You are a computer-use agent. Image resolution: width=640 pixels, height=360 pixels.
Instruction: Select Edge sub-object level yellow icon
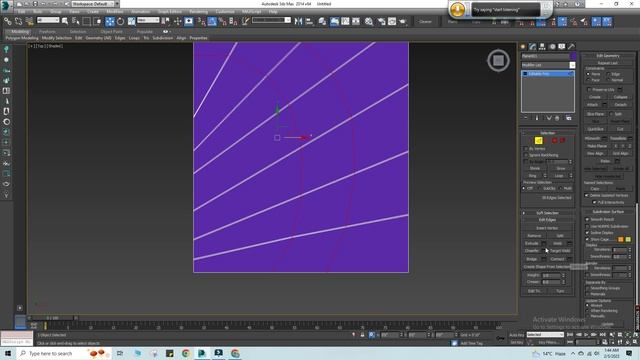(539, 140)
